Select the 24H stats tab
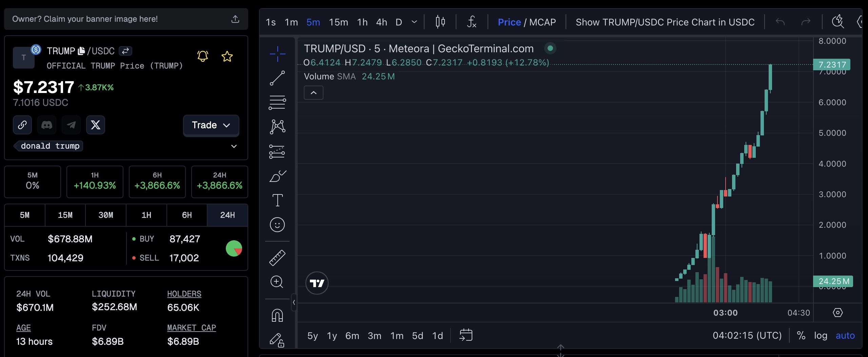868x357 pixels. click(228, 215)
